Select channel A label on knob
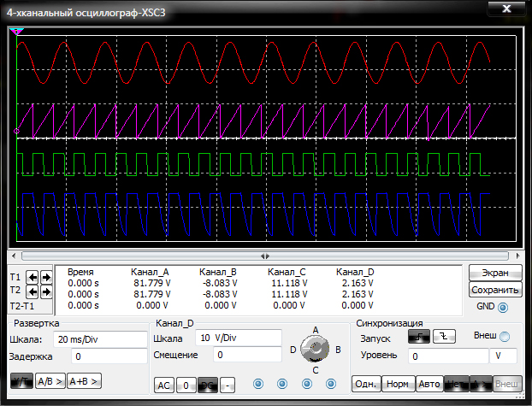 tap(316, 330)
